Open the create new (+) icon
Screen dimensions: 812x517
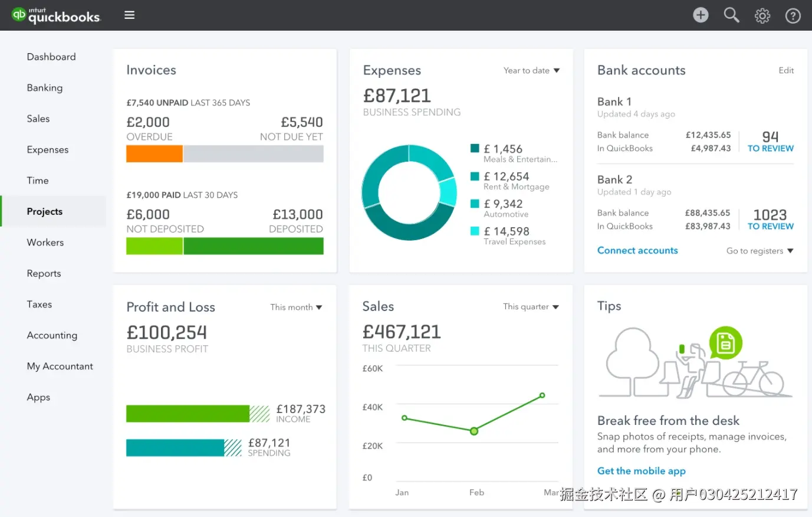coord(701,15)
